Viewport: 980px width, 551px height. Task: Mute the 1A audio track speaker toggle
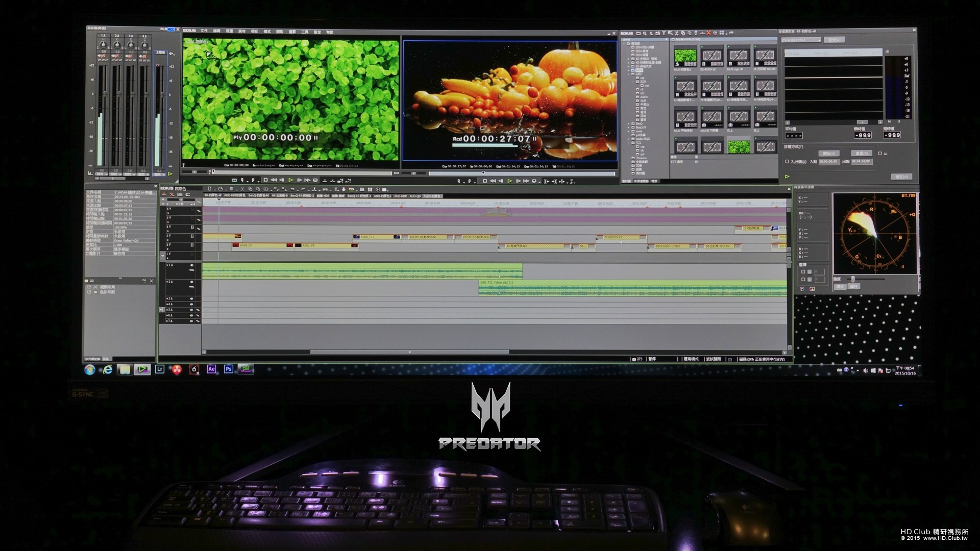(192, 265)
